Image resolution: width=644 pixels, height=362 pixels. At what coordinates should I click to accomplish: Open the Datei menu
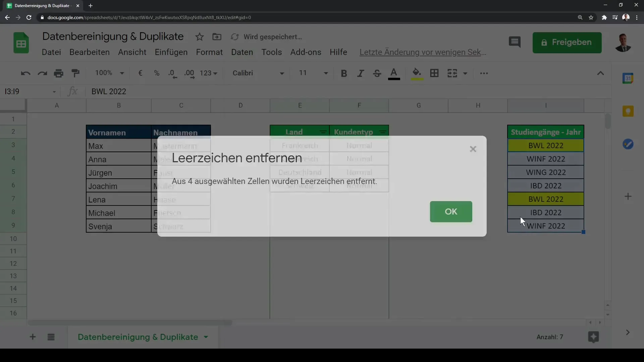pyautogui.click(x=51, y=52)
